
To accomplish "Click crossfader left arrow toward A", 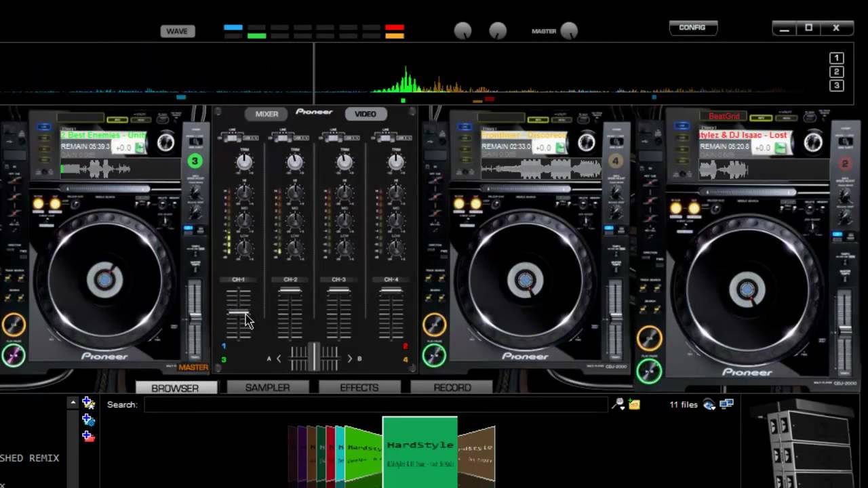I will (x=279, y=359).
